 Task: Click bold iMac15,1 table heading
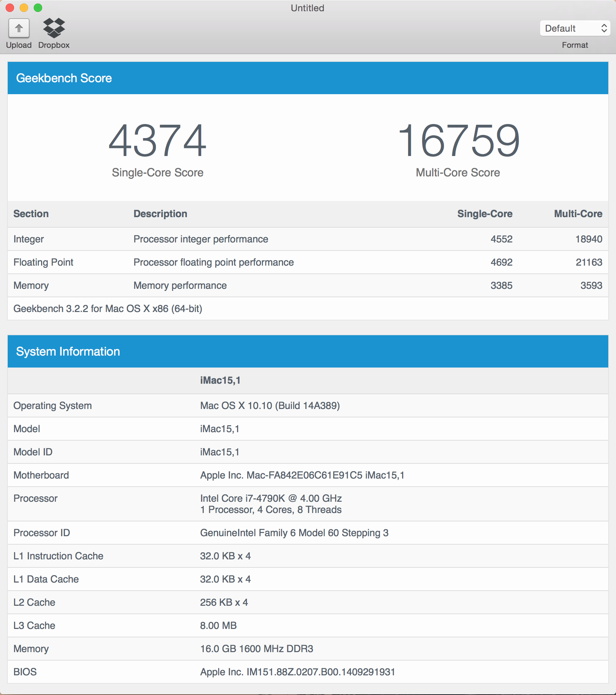click(x=220, y=381)
